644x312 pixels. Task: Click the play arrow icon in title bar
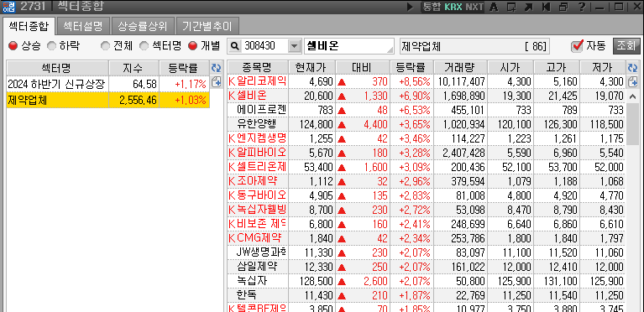(410, 7)
